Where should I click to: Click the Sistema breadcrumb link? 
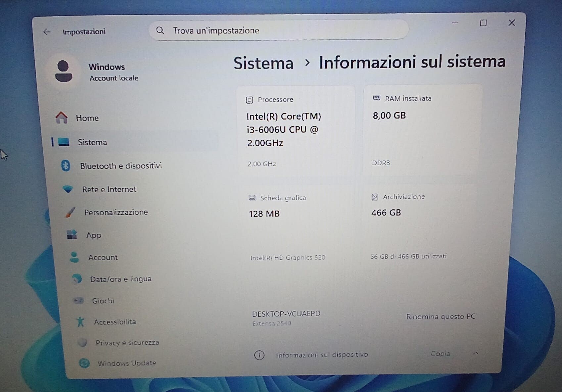coord(263,63)
